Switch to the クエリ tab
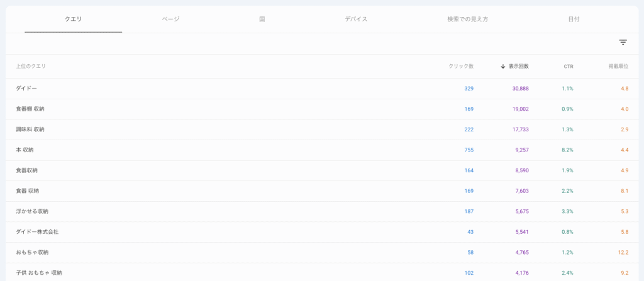The height and width of the screenshot is (281, 644). point(74,19)
